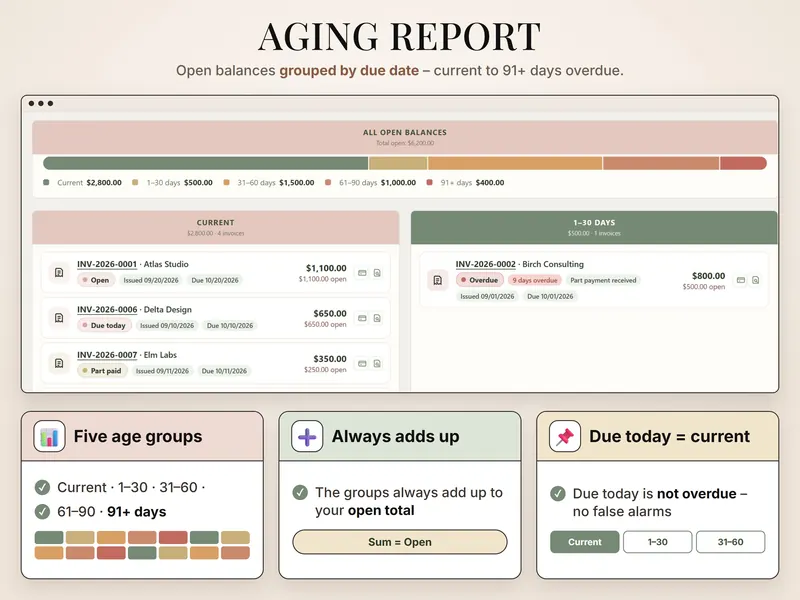The height and width of the screenshot is (600, 800).
Task: Click the red 91+ days bar segment
Action: (x=743, y=163)
